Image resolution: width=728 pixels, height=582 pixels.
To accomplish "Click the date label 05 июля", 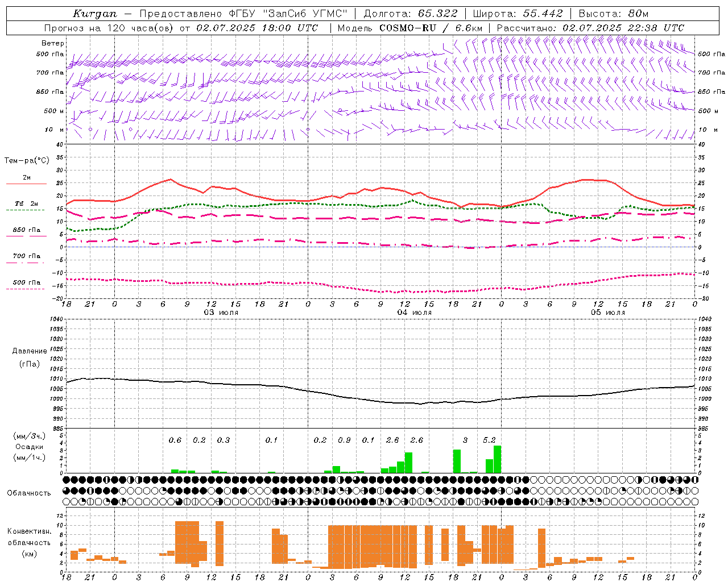I will pyautogui.click(x=608, y=313).
